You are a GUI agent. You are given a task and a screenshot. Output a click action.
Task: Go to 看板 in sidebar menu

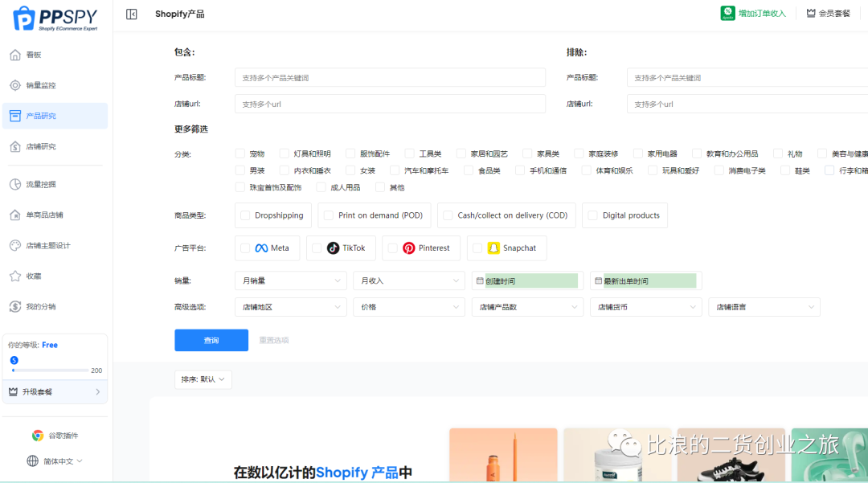point(55,55)
